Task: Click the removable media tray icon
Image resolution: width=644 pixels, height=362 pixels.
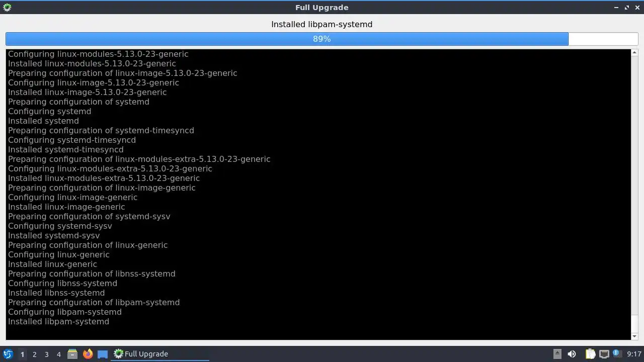Action: pyautogui.click(x=557, y=354)
